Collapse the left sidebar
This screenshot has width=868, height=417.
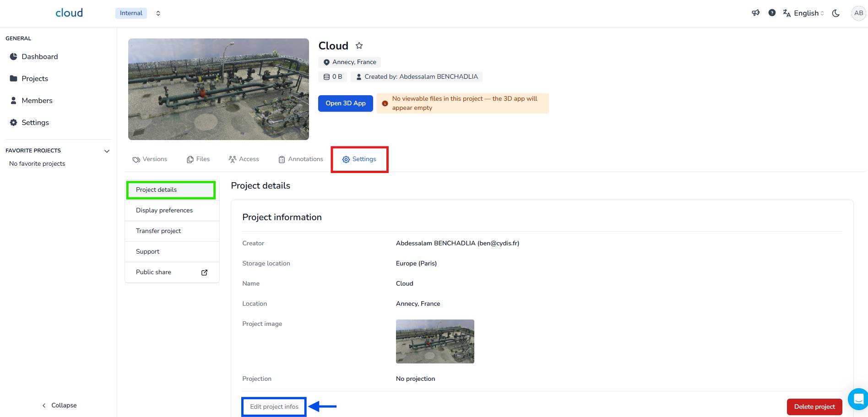(x=60, y=406)
